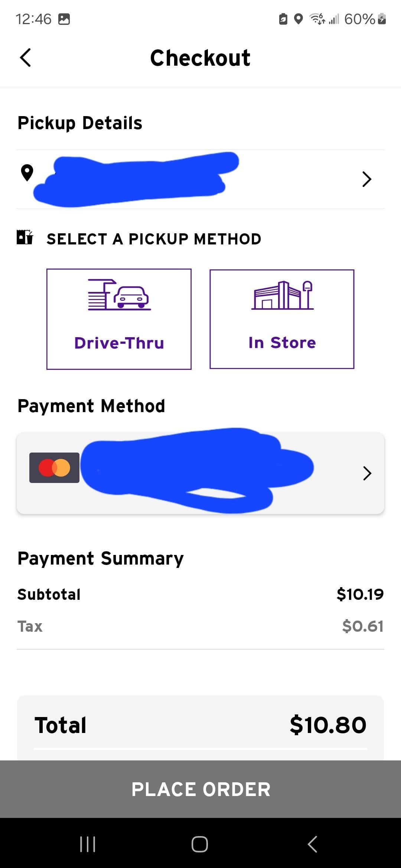This screenshot has height=868, width=401.
Task: Open Android recent apps button
Action: 88,844
